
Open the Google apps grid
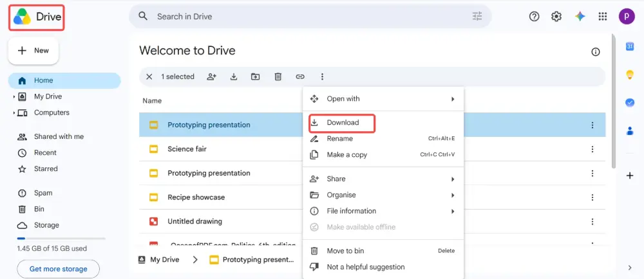[x=603, y=16]
